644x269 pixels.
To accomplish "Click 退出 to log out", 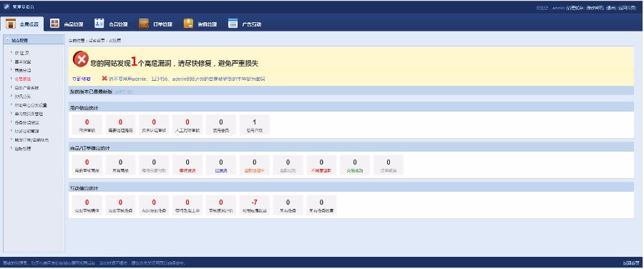I will (610, 8).
